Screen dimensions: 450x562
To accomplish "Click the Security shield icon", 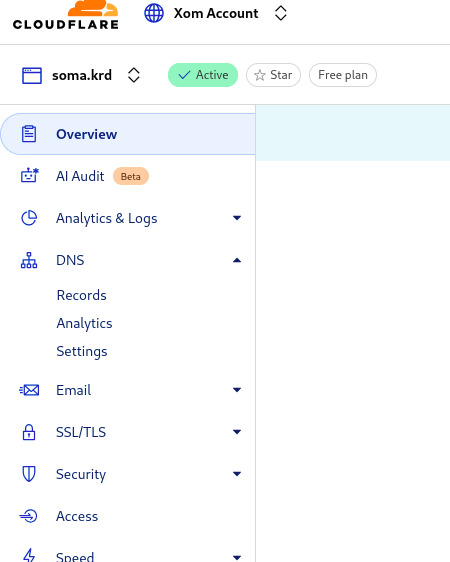I will (x=29, y=474).
